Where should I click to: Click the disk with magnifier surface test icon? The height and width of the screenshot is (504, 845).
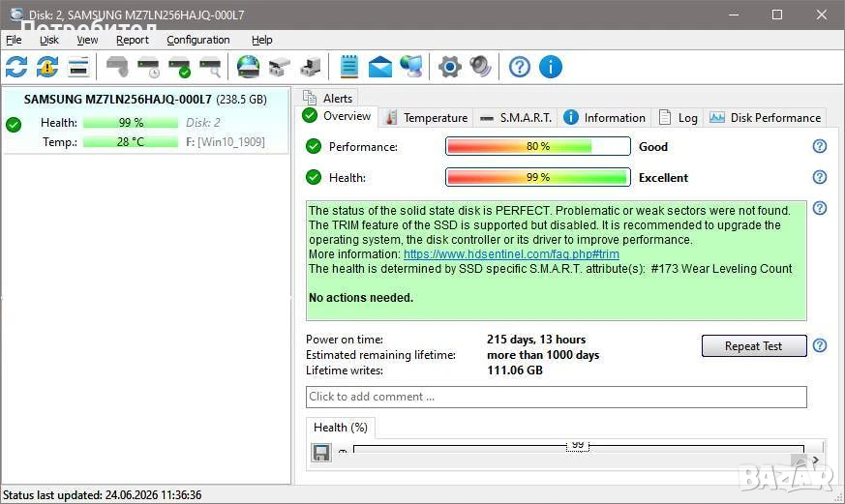tap(211, 68)
